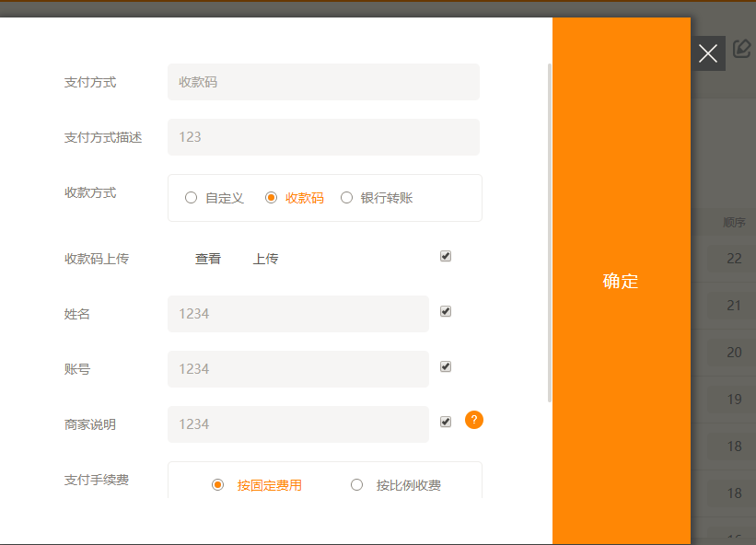Click 上传 to upload payment code
The height and width of the screenshot is (545, 756).
tap(265, 259)
